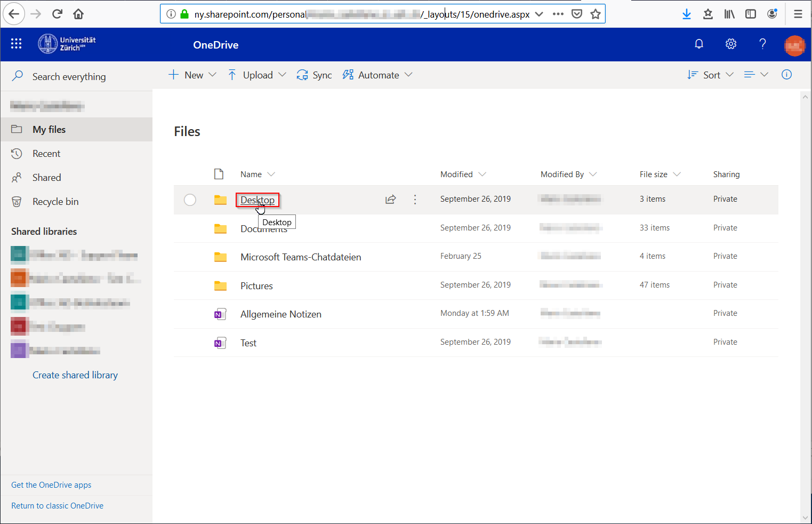This screenshot has width=812, height=524.
Task: Open the Test notebook name
Action: pos(248,343)
